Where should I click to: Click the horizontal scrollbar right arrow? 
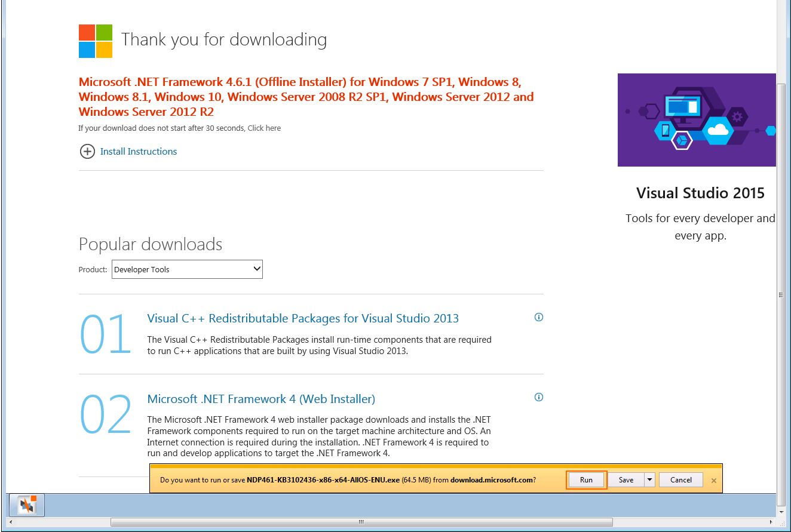[x=771, y=522]
